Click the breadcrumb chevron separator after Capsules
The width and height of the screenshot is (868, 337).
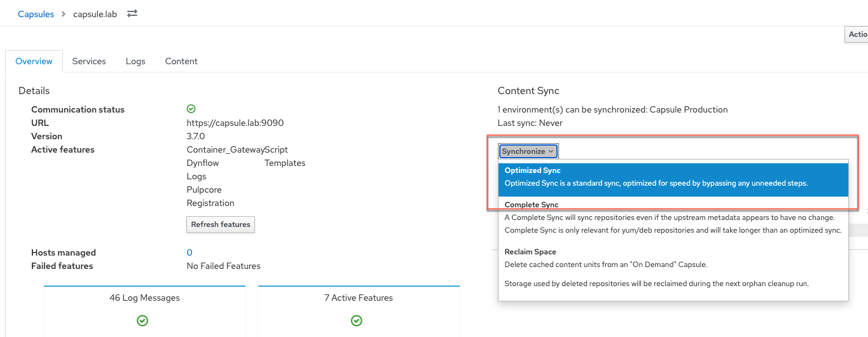coord(64,14)
